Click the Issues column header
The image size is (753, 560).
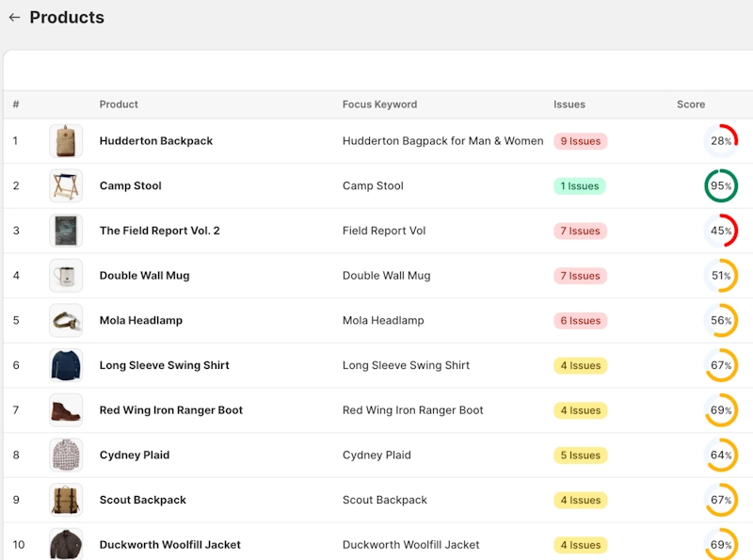(x=569, y=104)
